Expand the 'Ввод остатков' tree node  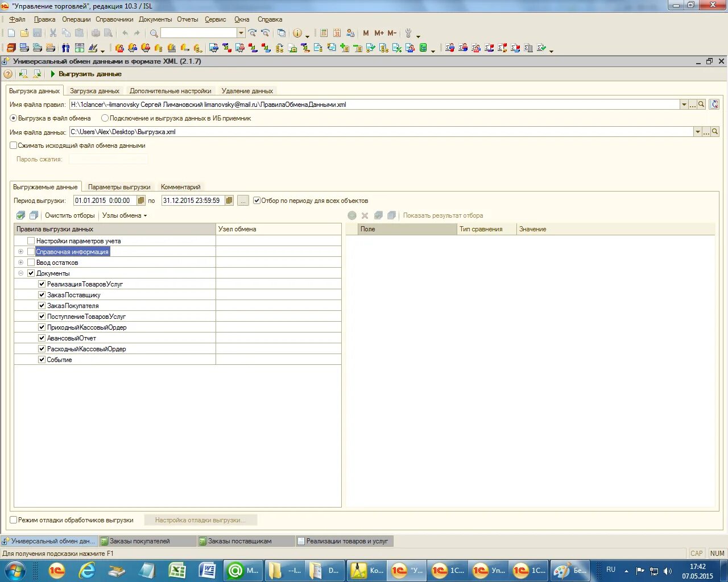20,263
